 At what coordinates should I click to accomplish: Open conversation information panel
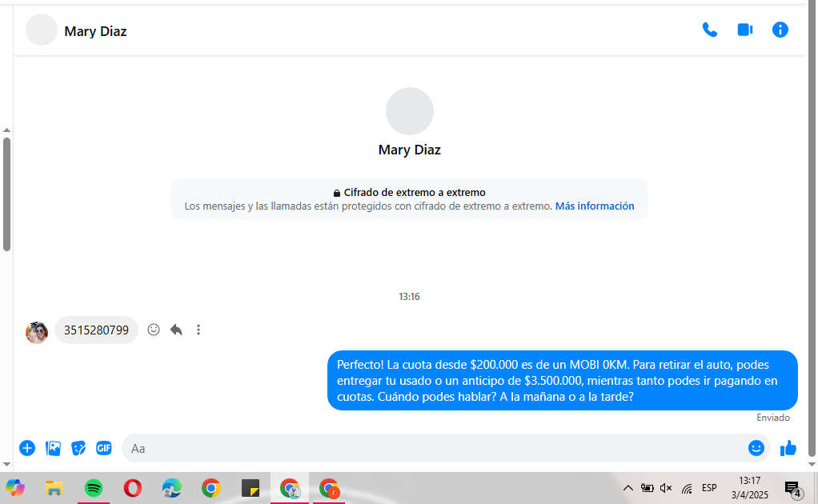(x=780, y=30)
